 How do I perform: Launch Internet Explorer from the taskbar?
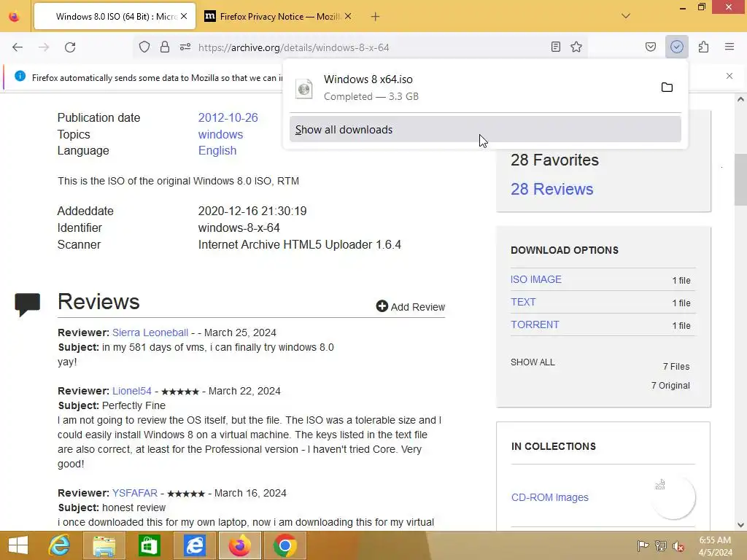[x=59, y=545]
